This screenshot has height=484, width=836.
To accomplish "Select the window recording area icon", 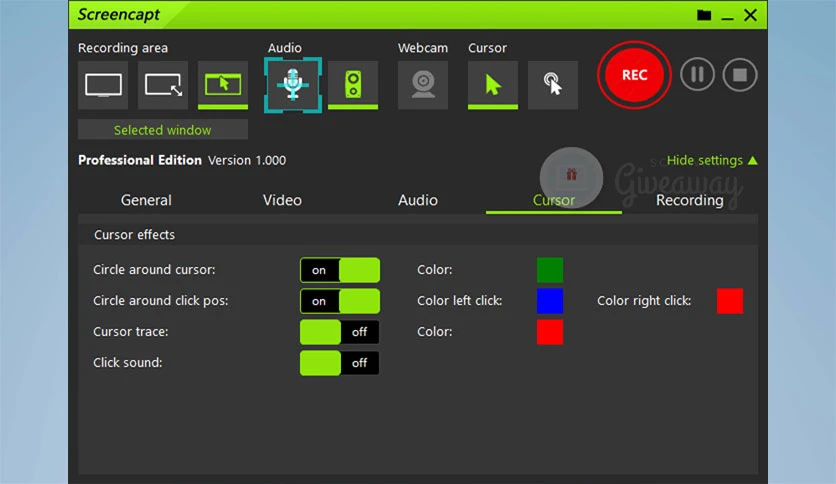I will pos(223,85).
